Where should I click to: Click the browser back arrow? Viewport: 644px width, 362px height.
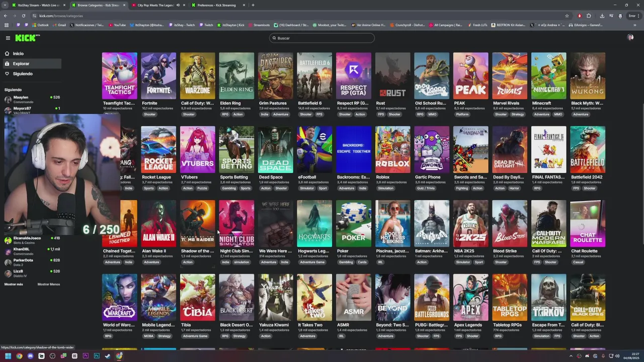click(x=6, y=16)
